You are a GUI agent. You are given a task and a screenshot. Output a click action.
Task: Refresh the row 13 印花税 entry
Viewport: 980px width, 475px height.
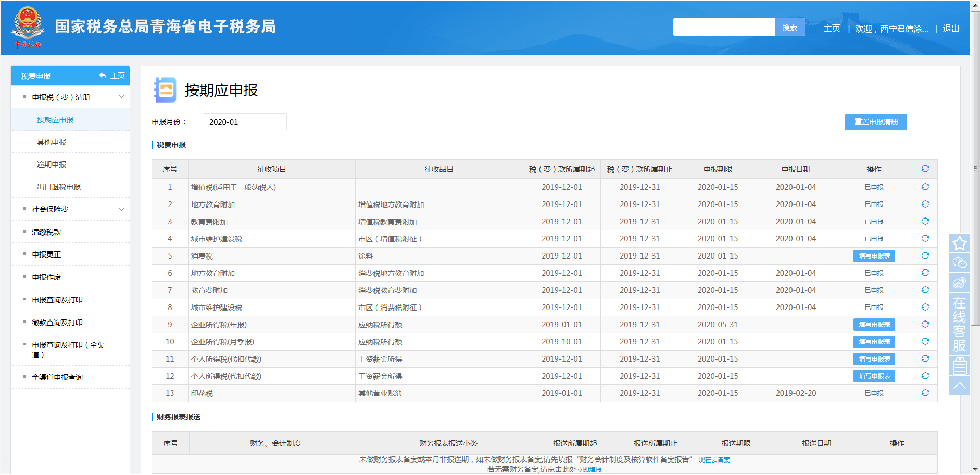(x=925, y=393)
